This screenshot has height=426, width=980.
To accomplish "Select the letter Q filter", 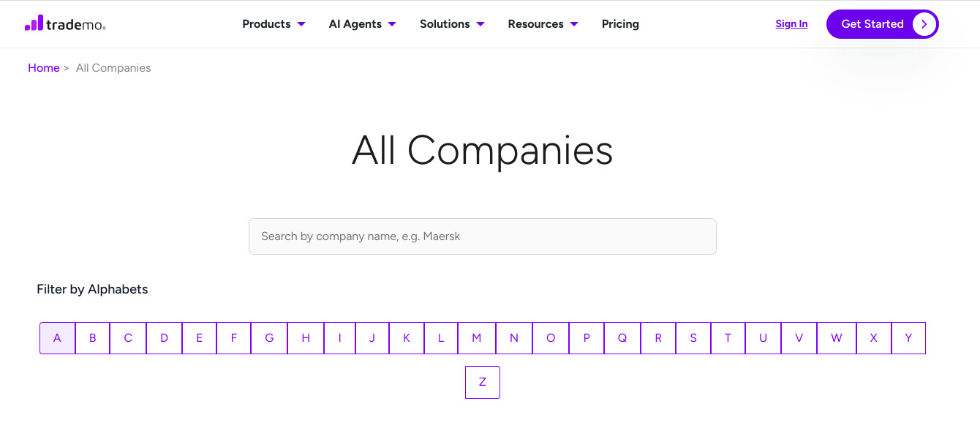I will click(622, 338).
